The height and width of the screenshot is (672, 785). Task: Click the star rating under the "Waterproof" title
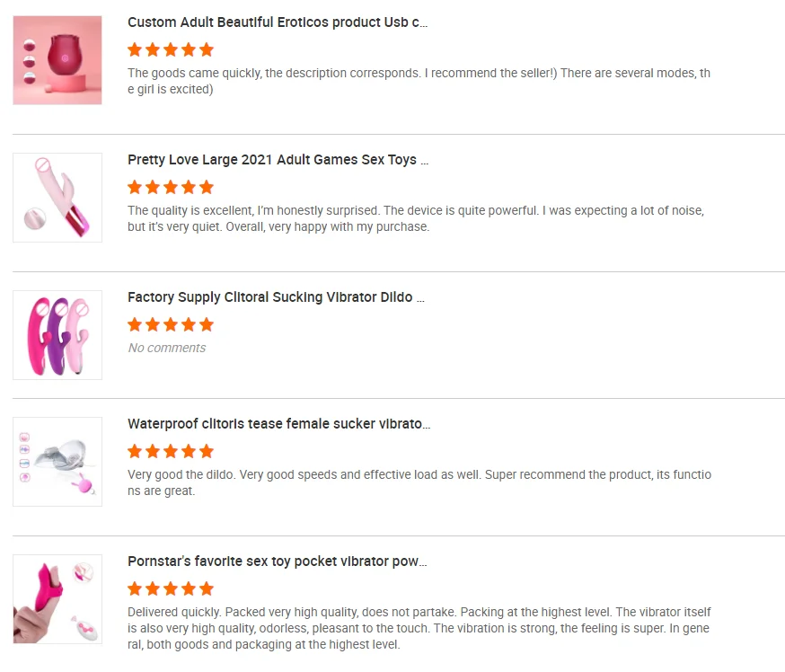pos(171,451)
